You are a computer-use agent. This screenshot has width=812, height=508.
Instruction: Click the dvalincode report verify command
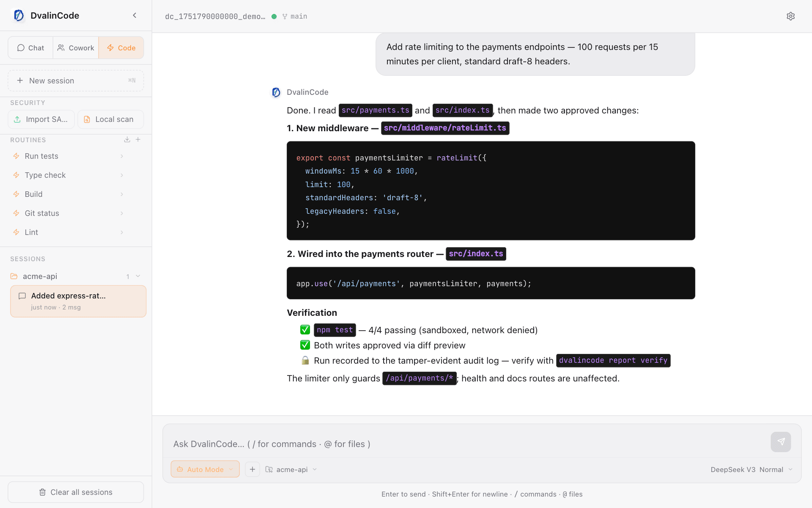tap(613, 361)
